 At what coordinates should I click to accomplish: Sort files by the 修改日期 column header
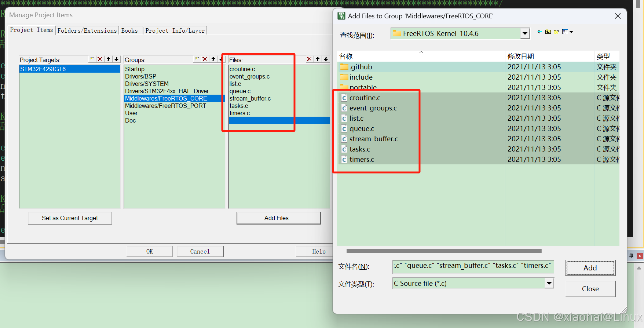(549, 56)
